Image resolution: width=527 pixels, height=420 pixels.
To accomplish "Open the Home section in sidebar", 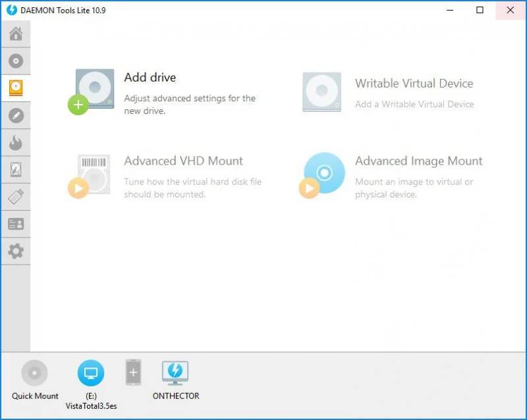I will pos(15,34).
